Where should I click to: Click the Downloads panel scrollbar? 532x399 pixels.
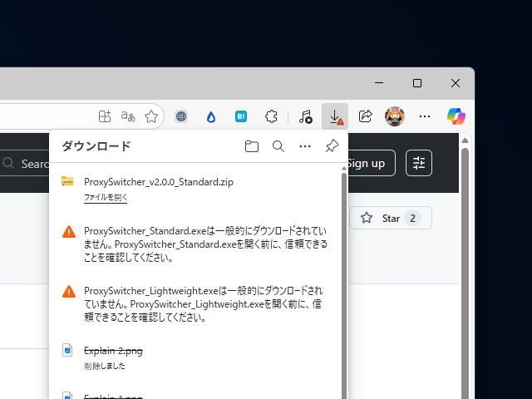(344, 285)
